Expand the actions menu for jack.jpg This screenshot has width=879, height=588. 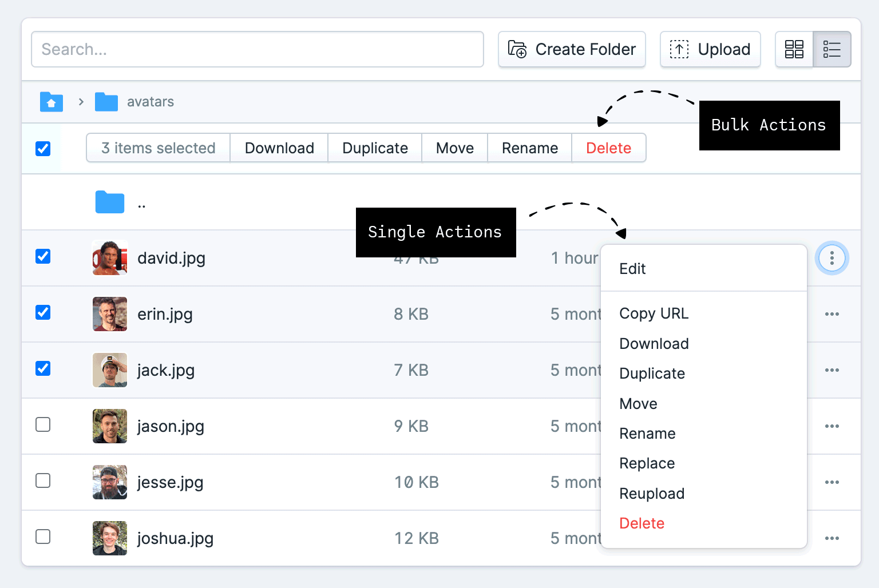pyautogui.click(x=832, y=370)
